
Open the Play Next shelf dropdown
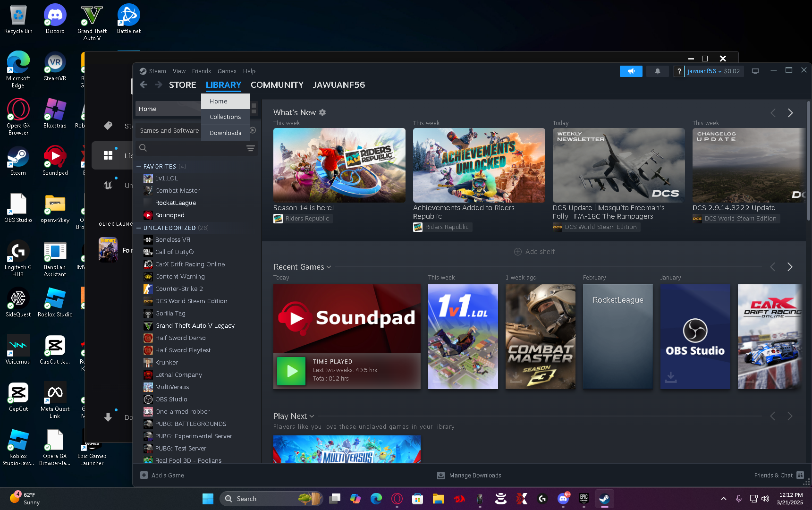pos(312,416)
